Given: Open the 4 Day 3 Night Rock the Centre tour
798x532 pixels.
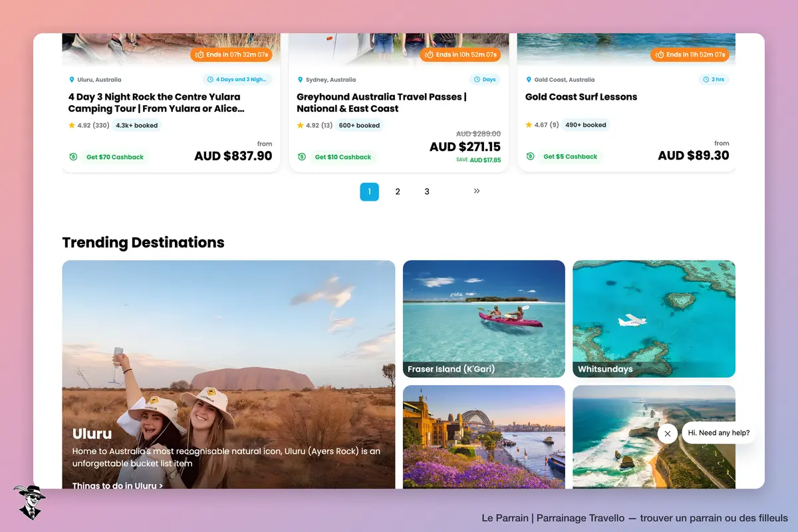Looking at the screenshot, I should [157, 102].
